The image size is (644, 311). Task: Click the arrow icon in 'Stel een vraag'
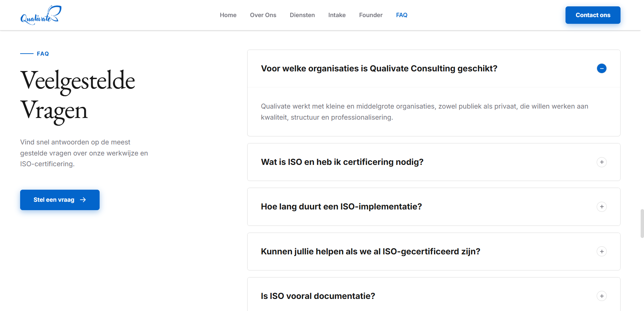[x=83, y=200]
